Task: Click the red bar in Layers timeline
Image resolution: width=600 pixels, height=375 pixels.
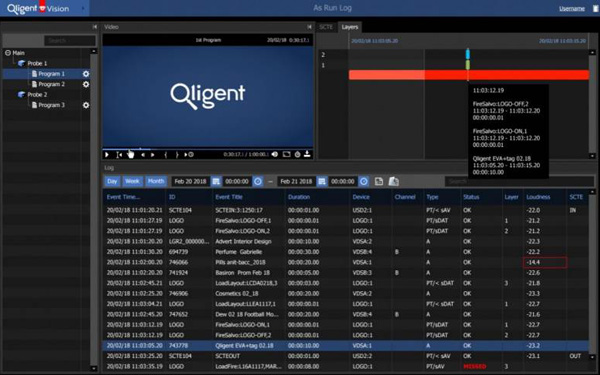Action: [x=469, y=75]
